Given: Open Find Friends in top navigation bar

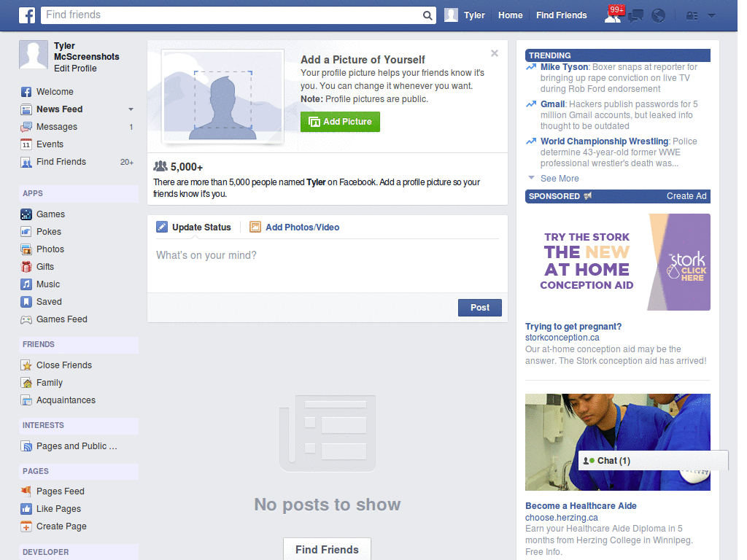Looking at the screenshot, I should [x=561, y=15].
